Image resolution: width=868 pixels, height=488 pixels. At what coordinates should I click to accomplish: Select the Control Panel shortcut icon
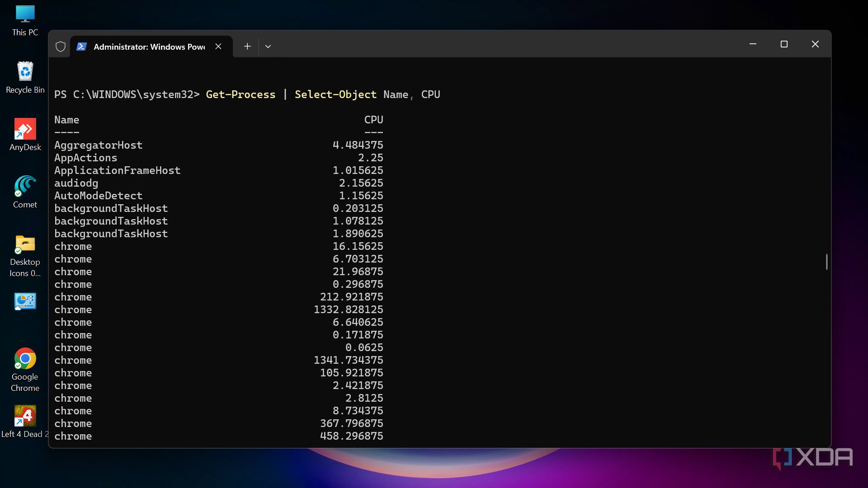(25, 301)
